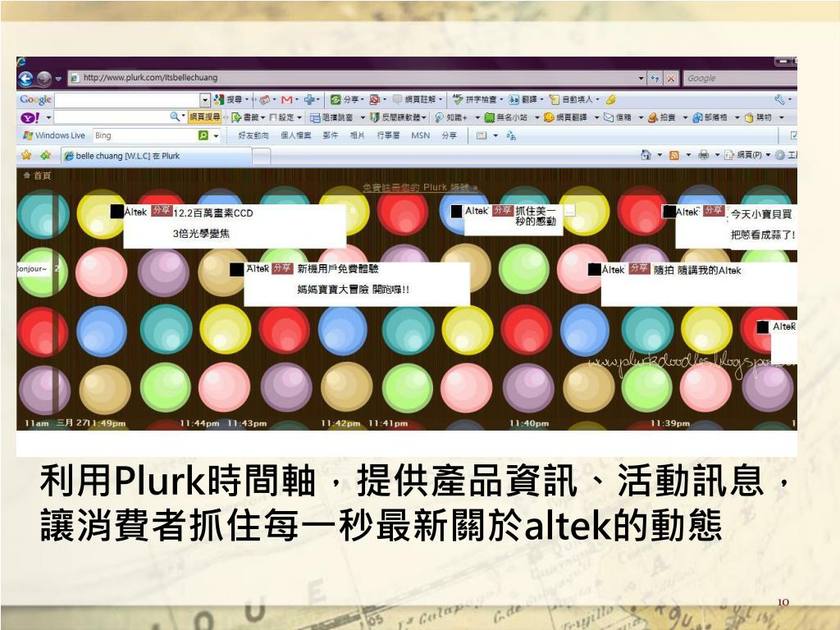Click the Yahoo Y! logo button
Viewport: 840px width, 630px height.
(30, 117)
